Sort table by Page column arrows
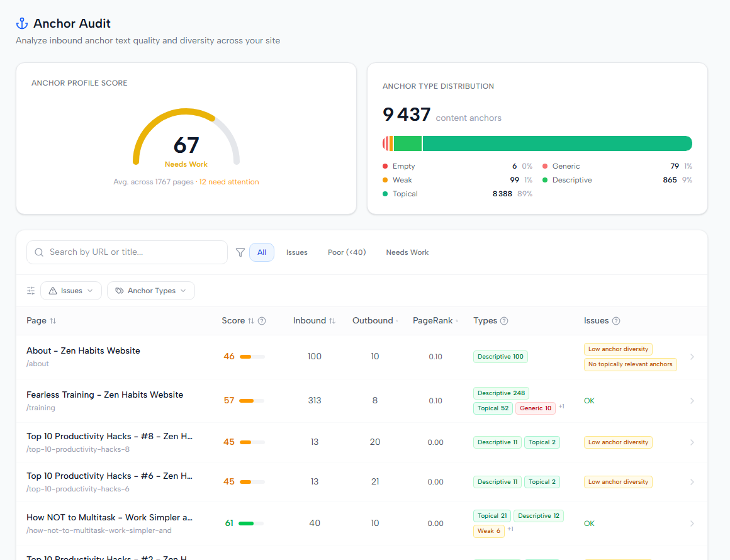Screen dimensions: 730x560 pyautogui.click(x=53, y=321)
